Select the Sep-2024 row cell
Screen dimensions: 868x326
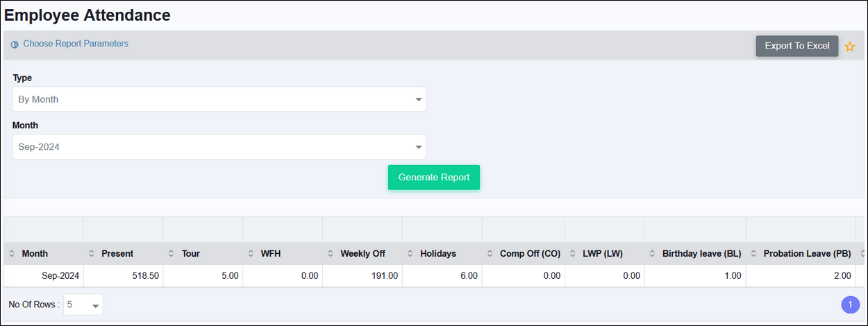pos(44,275)
